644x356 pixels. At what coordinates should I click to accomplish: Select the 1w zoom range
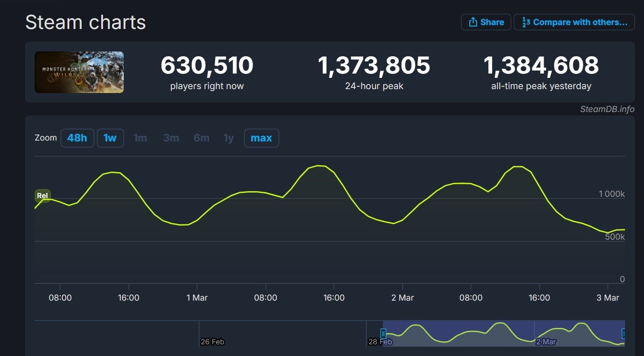point(110,138)
